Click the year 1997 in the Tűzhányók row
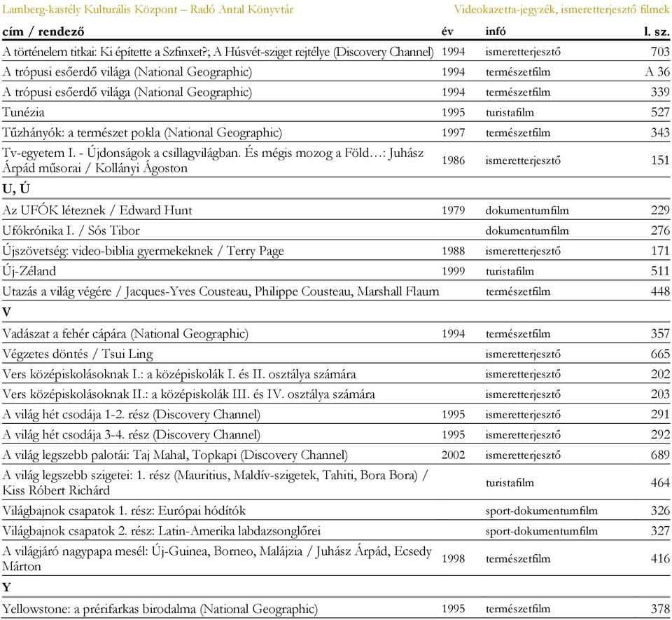672x620 pixels. (x=453, y=132)
